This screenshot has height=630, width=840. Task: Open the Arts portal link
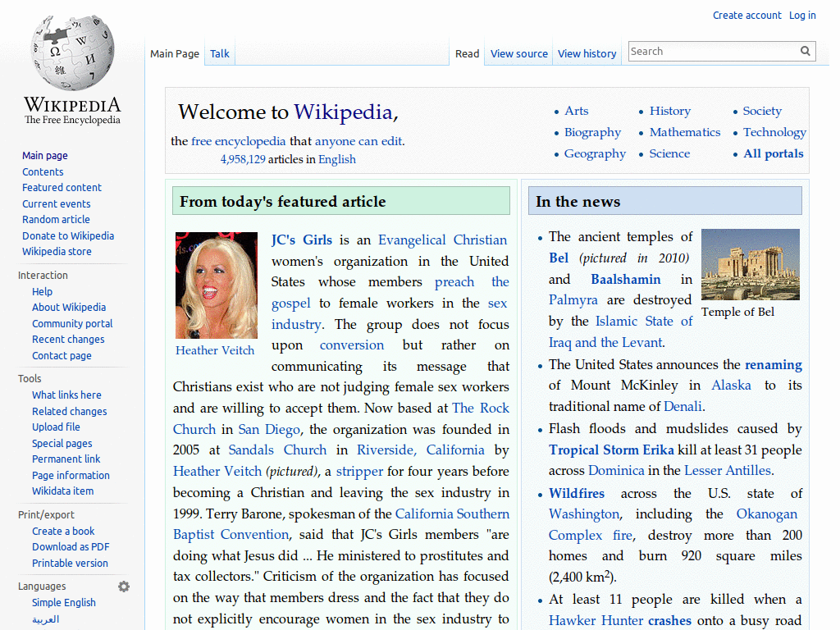click(577, 111)
